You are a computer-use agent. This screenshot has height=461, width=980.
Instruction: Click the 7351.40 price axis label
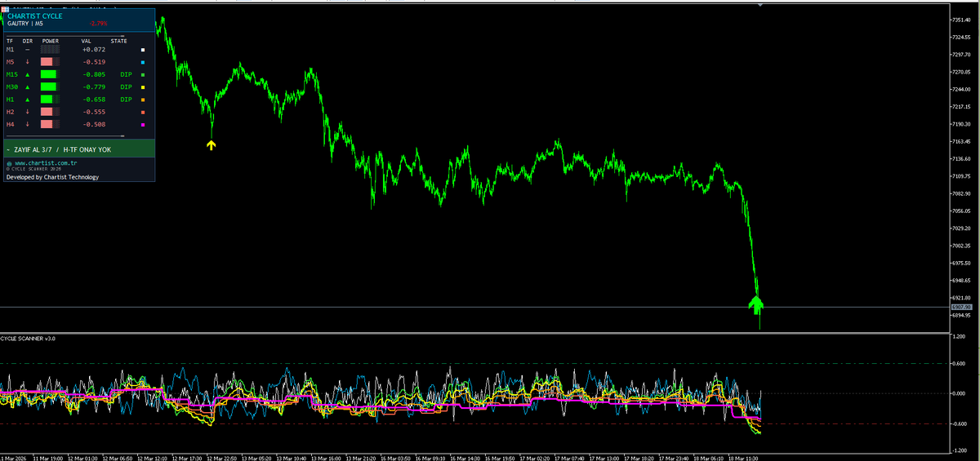click(x=961, y=20)
